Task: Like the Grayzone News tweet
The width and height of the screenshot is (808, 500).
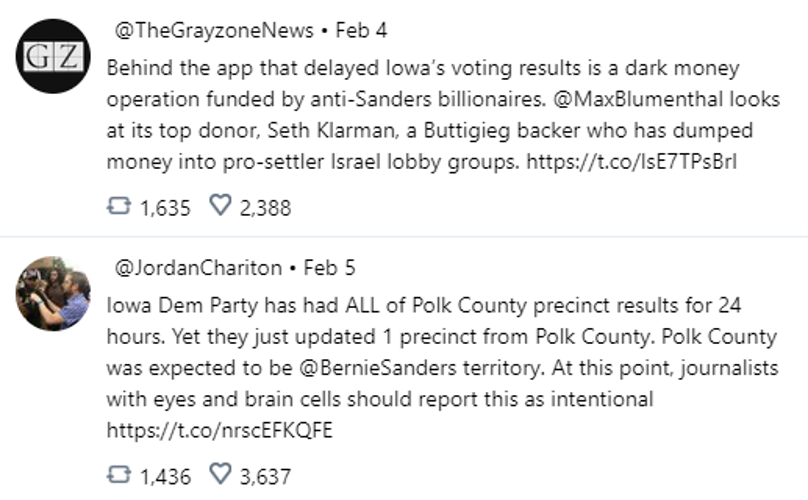Action: pos(221,205)
